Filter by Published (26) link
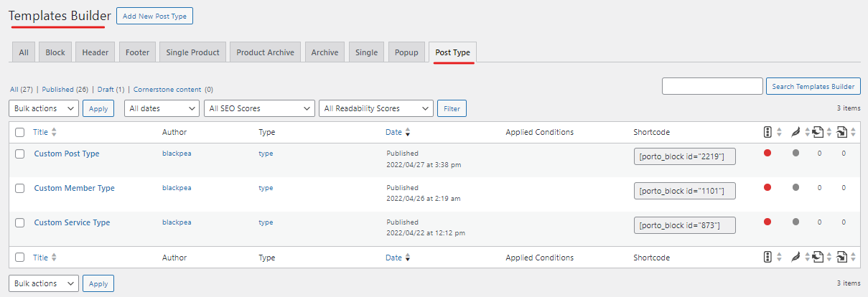868x297 pixels. coord(65,90)
